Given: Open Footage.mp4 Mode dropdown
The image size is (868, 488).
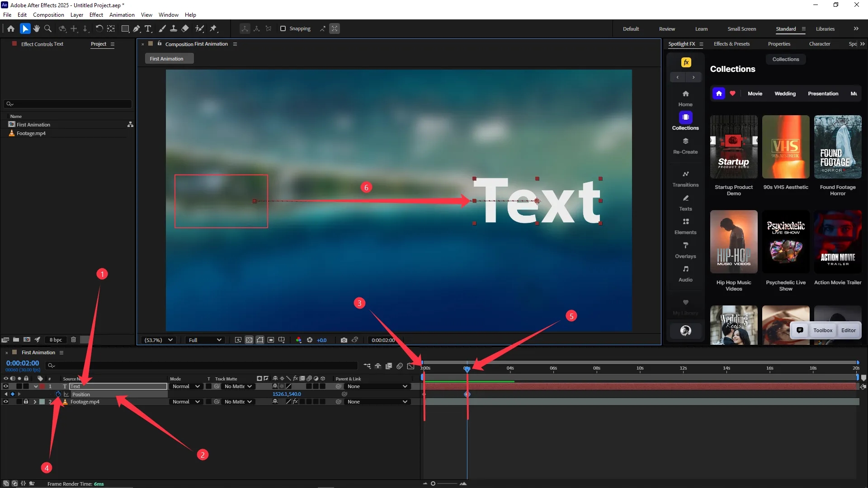Looking at the screenshot, I should pos(186,402).
